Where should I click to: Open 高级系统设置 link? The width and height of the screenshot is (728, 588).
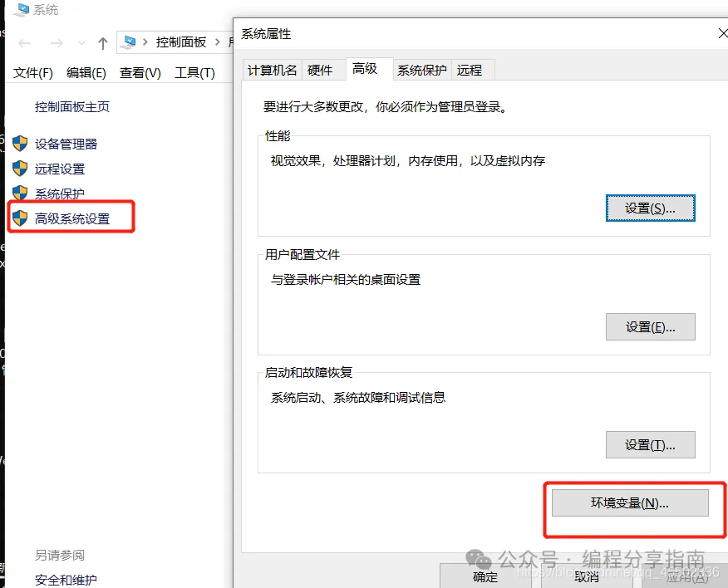click(x=72, y=218)
